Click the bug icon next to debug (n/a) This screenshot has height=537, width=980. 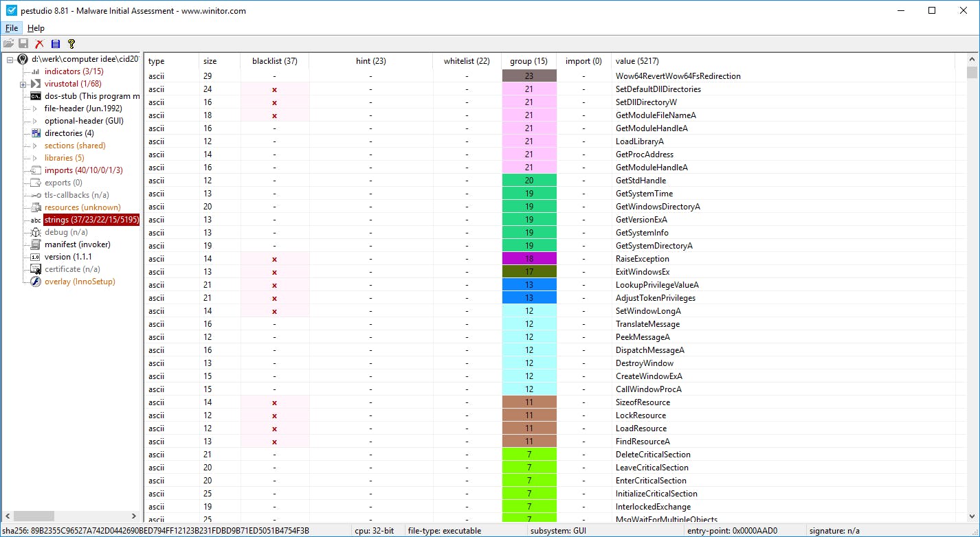click(35, 232)
